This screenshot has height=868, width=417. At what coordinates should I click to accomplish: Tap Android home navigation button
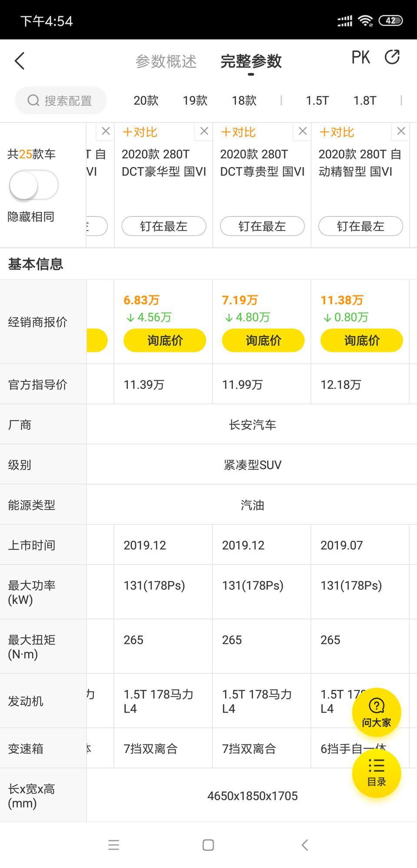pos(208,845)
